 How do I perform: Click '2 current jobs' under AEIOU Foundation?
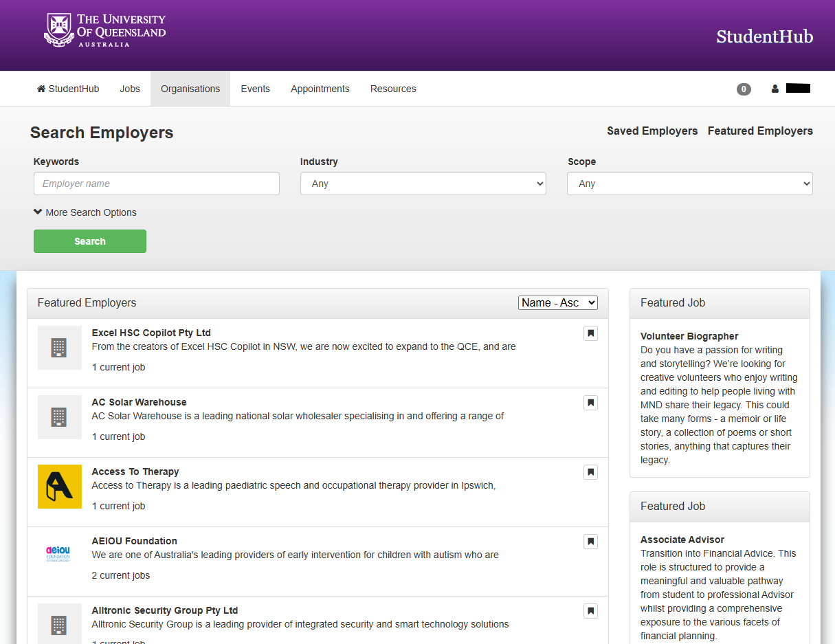(x=121, y=575)
